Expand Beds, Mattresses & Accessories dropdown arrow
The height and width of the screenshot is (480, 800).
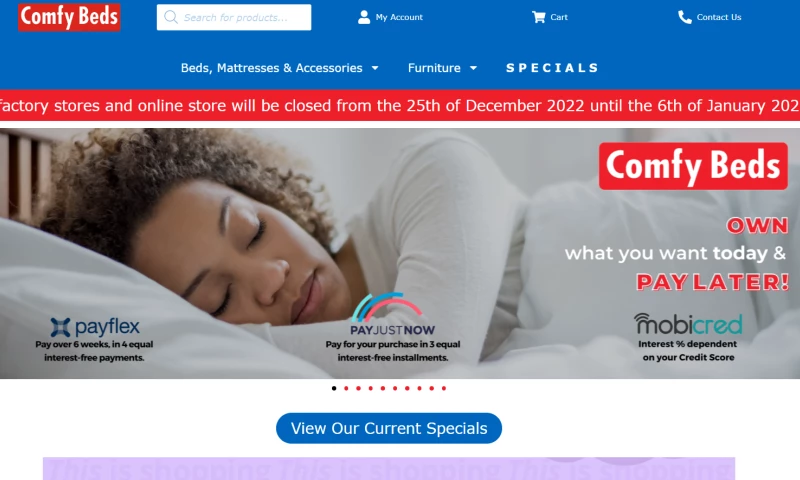(x=375, y=68)
